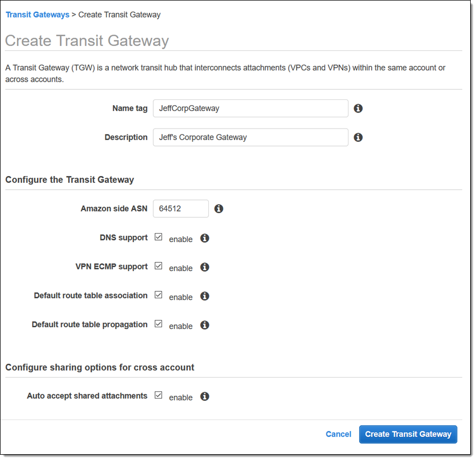This screenshot has height=460, width=476.
Task: Click info icon for Default route table propagation
Action: point(205,325)
